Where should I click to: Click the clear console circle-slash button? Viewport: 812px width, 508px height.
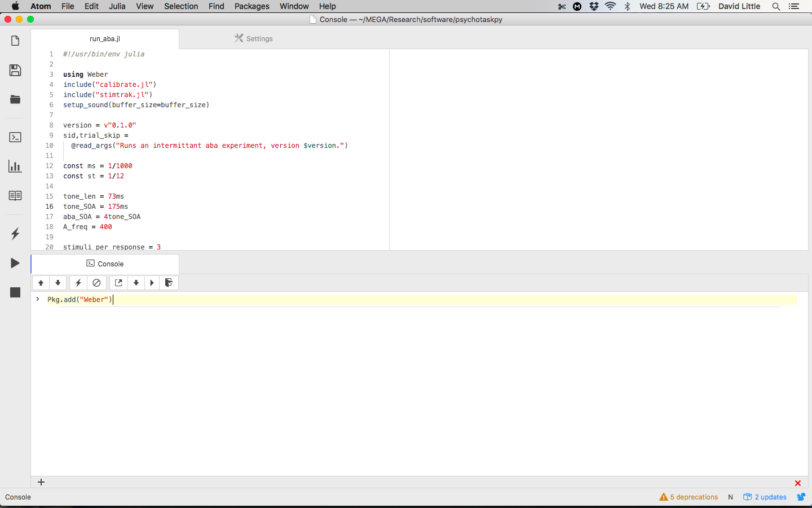(x=96, y=283)
